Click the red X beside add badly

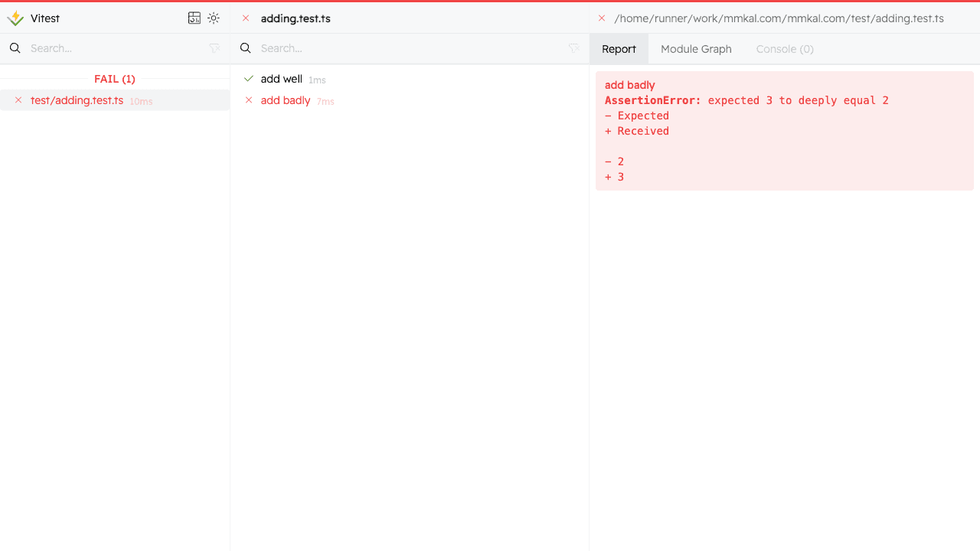click(249, 100)
